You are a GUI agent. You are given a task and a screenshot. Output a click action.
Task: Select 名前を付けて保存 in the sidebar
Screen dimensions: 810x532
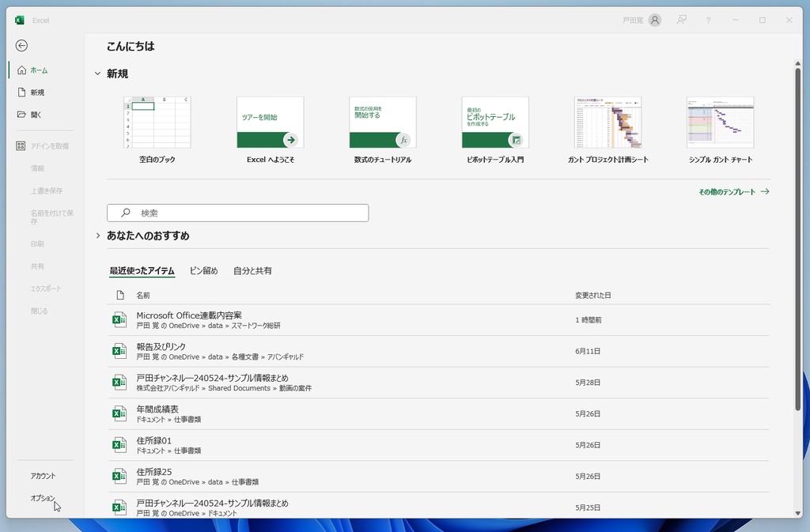(x=51, y=217)
